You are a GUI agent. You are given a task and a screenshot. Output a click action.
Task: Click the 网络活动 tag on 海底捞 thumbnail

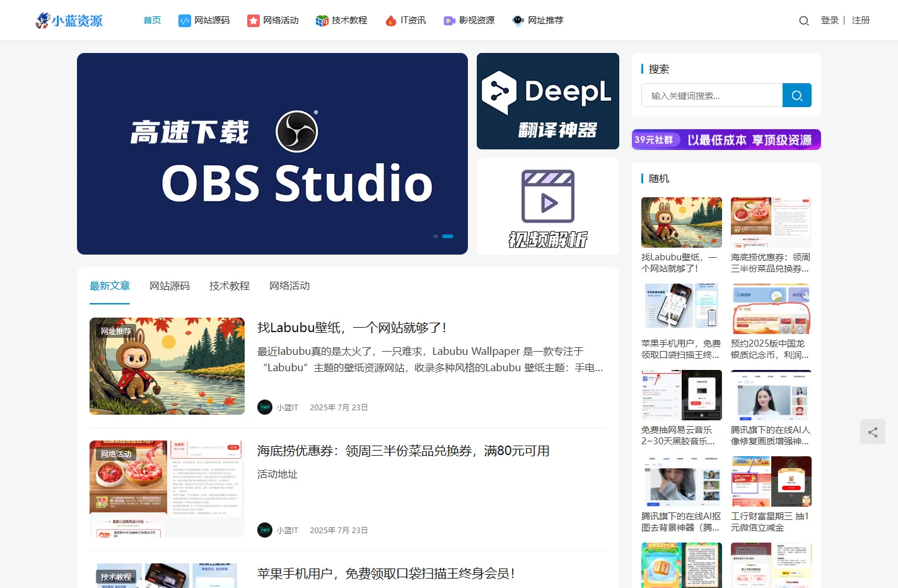click(x=116, y=454)
